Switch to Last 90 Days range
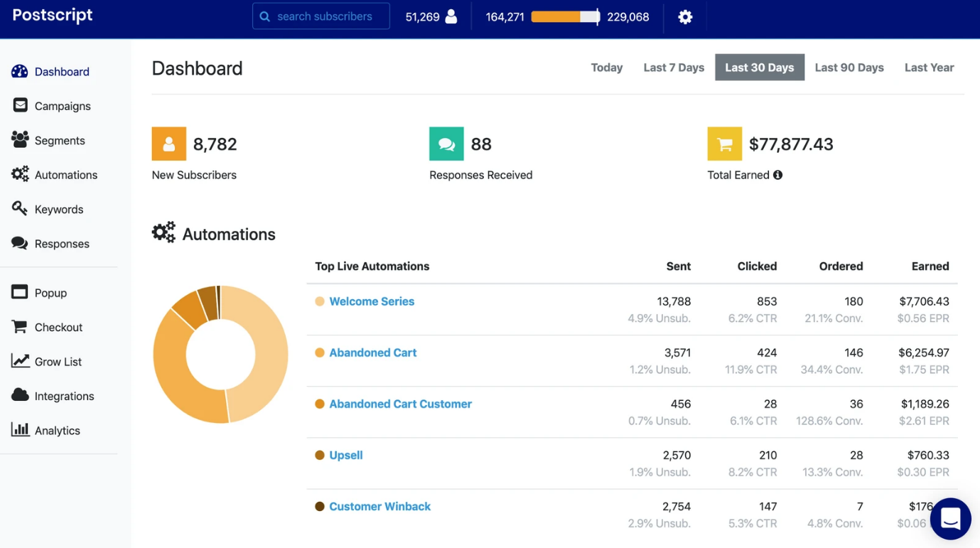The width and height of the screenshot is (980, 548). 849,68
